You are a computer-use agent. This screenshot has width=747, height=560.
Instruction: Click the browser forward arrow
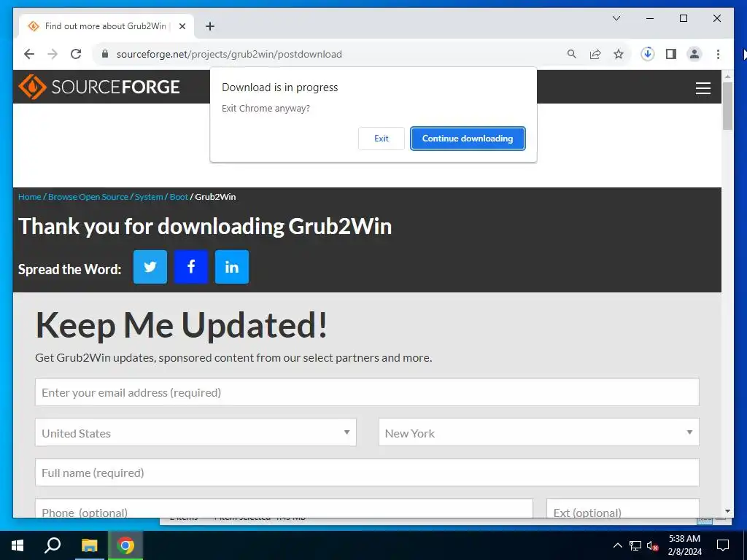point(53,54)
